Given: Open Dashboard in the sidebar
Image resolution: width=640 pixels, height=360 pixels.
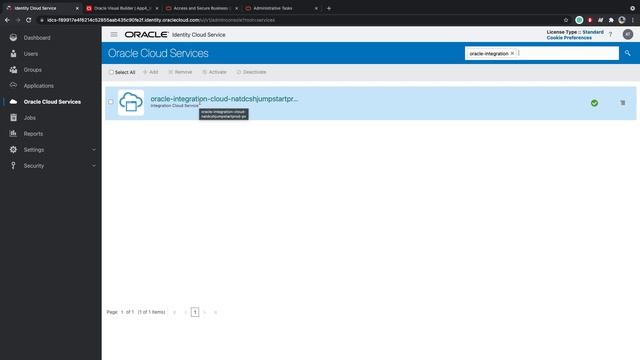Looking at the screenshot, I should pyautogui.click(x=37, y=38).
